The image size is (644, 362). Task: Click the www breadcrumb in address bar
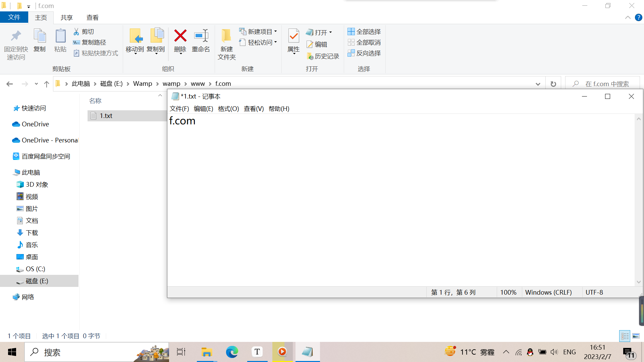(198, 84)
